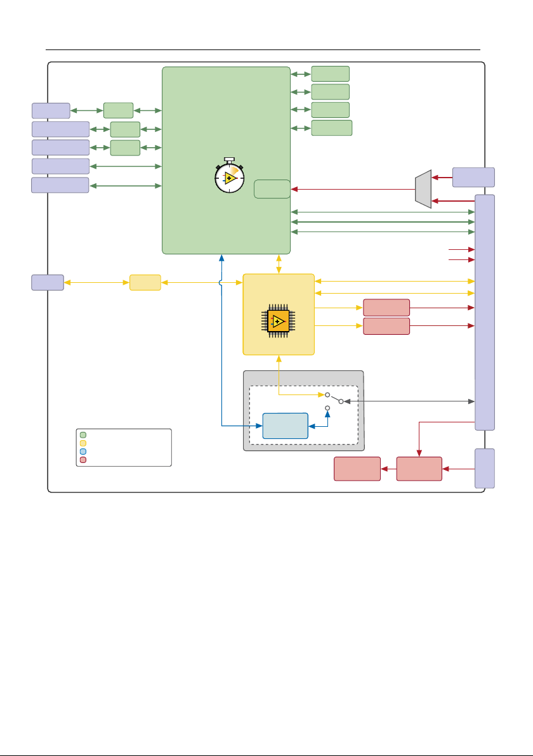This screenshot has width=533, height=756.
Task: Select the small yellow block left of FPGA
Action: 145,282
